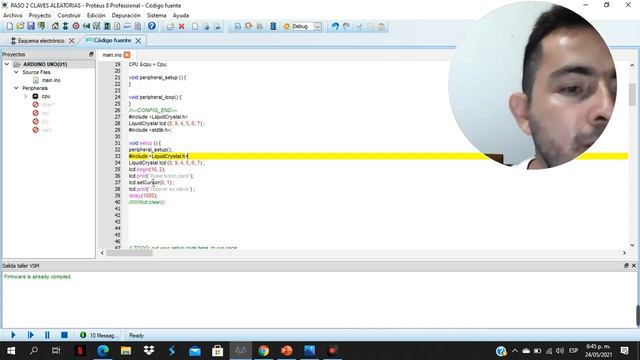Open the Construir menu
The image size is (640, 360).
pos(69,16)
